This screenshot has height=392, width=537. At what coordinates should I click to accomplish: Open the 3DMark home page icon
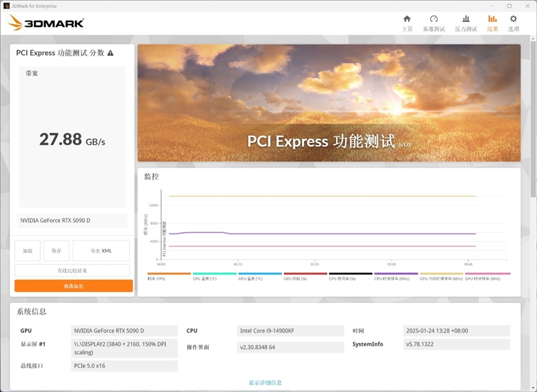click(x=407, y=20)
